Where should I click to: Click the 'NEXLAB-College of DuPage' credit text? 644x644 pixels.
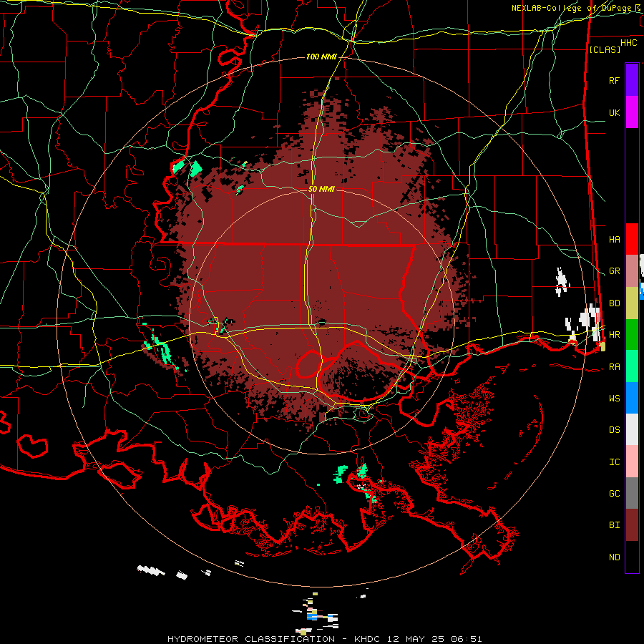[571, 8]
